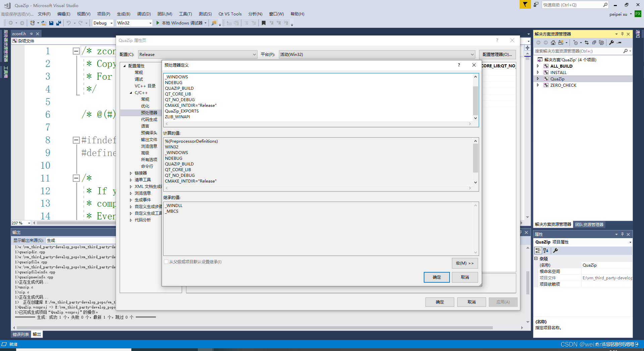Switch to the 输出 tab at the bottom
The width and height of the screenshot is (644, 351).
tap(37, 334)
